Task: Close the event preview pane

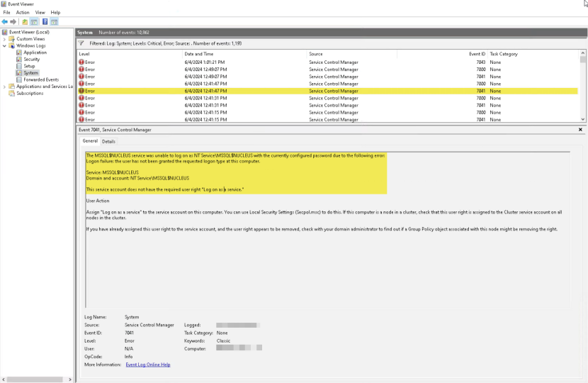Action: point(580,130)
